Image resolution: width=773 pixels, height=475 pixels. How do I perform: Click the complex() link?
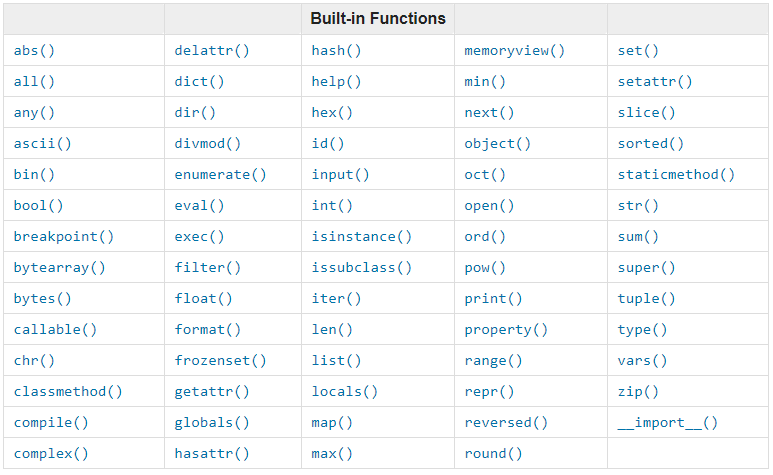coord(51,454)
